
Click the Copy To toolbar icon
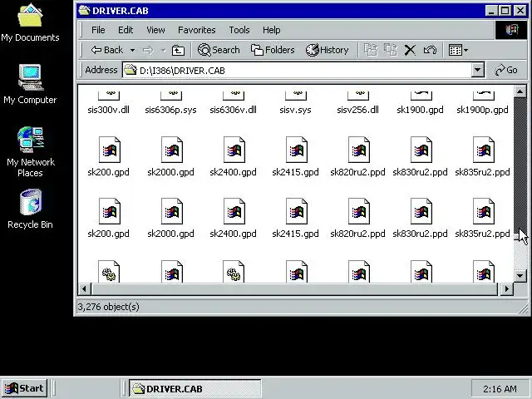point(391,50)
